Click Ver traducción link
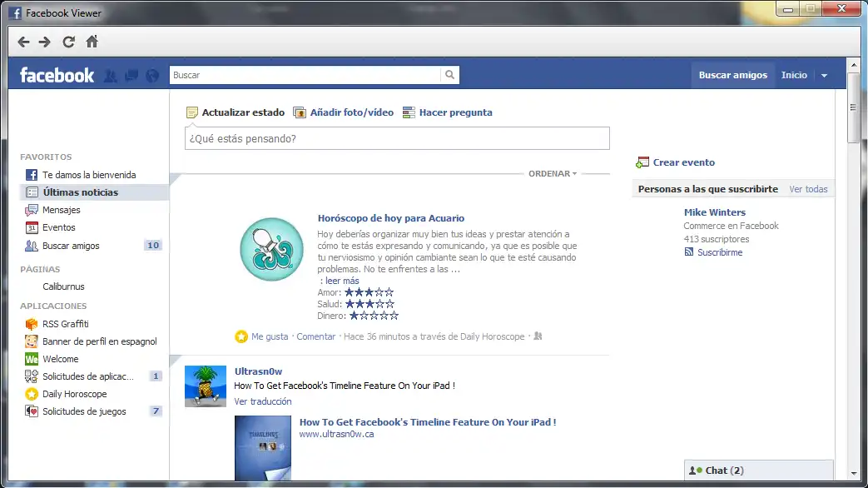 tap(263, 401)
